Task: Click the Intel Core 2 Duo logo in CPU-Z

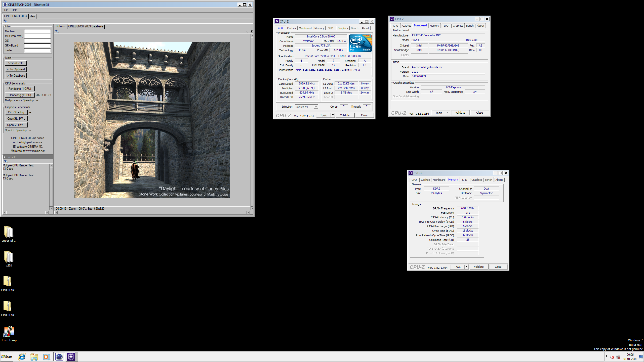Action: (360, 43)
